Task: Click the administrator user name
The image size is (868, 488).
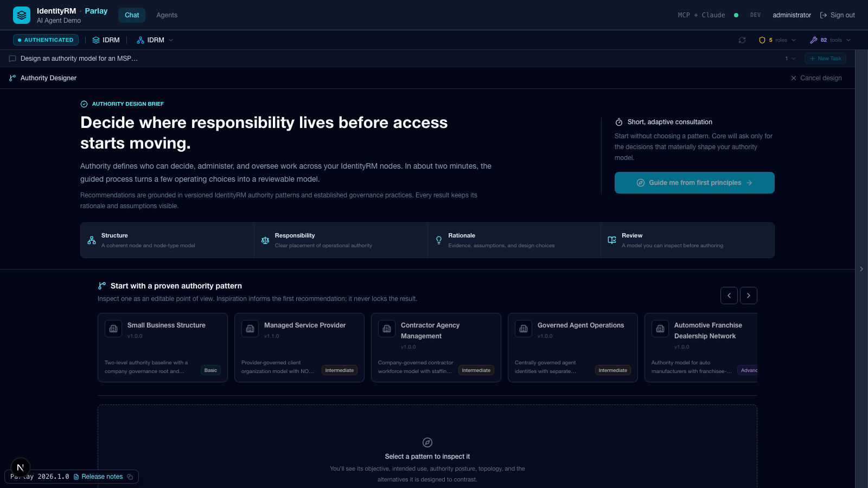Action: click(x=792, y=15)
